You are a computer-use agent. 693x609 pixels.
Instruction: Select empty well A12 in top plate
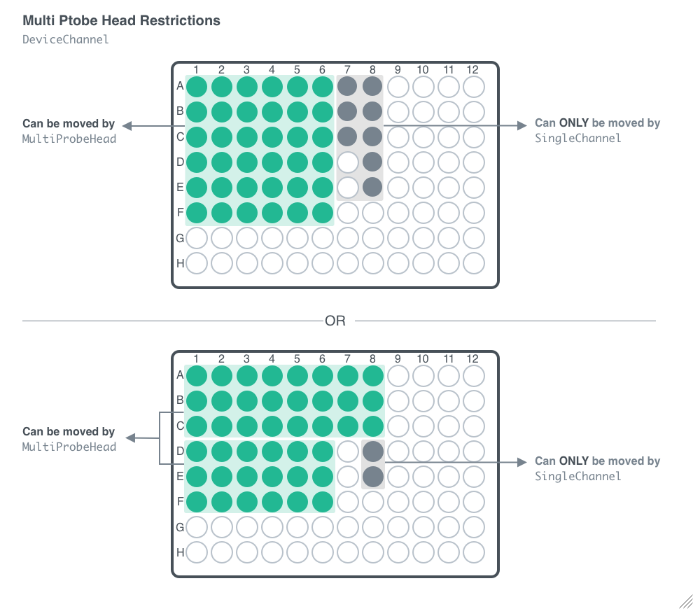tap(474, 87)
